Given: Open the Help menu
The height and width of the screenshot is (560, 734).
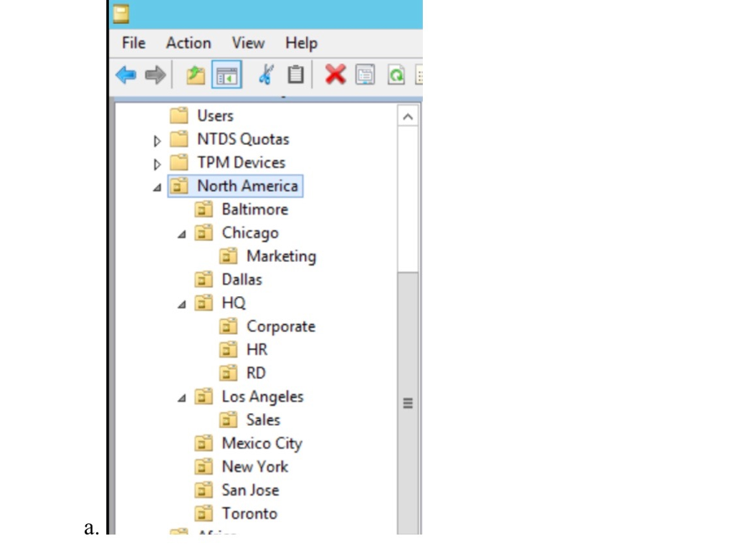Looking at the screenshot, I should point(302,43).
